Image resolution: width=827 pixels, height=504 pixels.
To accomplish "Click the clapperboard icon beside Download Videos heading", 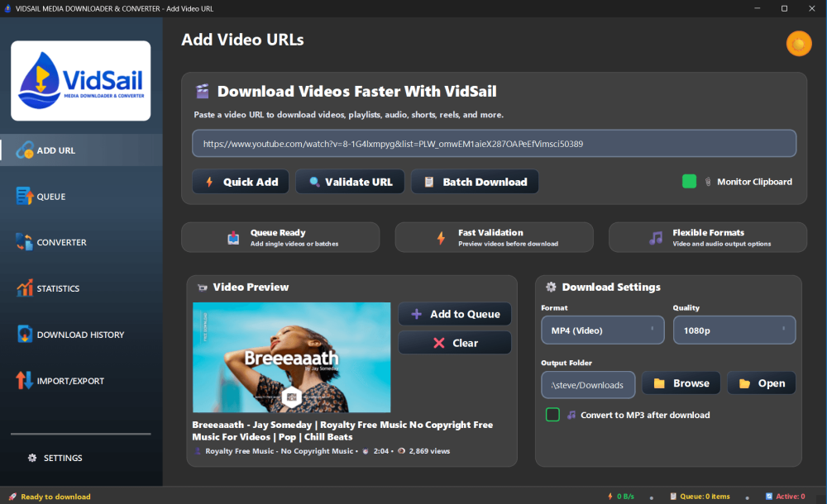I will [x=203, y=91].
